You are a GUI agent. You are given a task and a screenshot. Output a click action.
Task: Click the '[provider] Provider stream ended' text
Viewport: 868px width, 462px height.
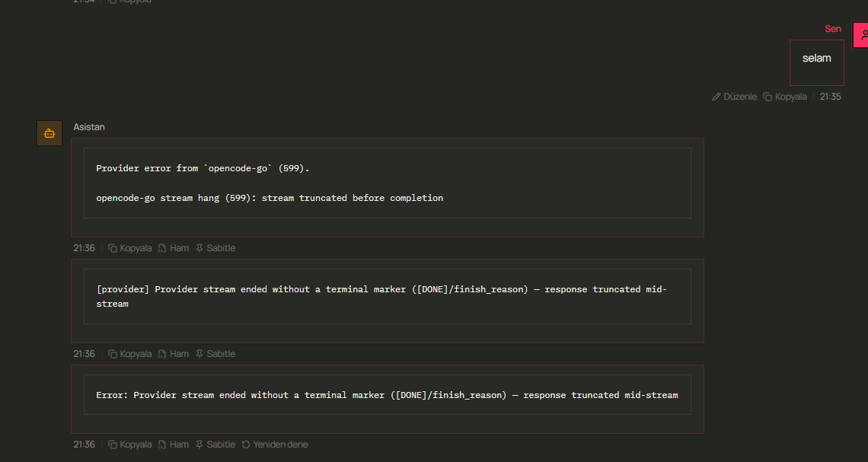click(x=381, y=296)
